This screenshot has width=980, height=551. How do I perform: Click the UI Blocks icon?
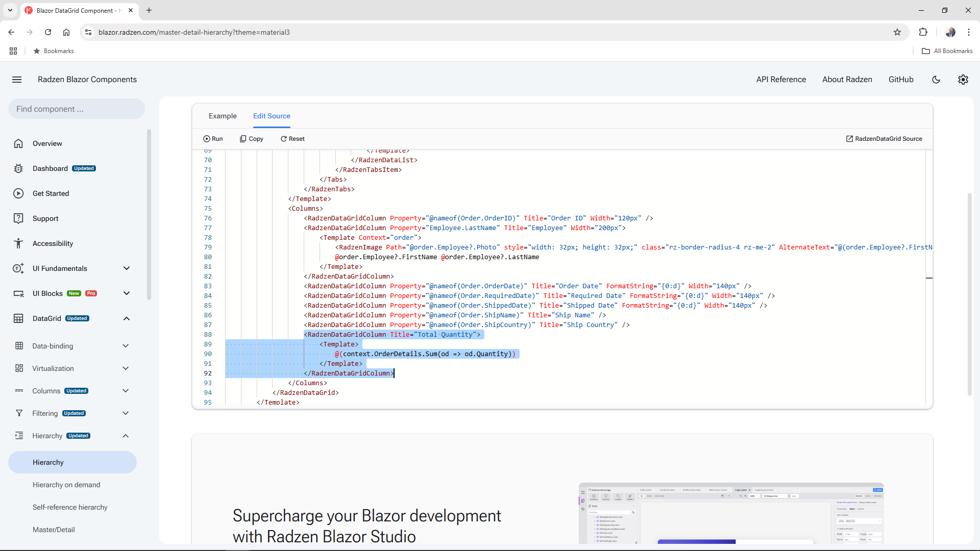[18, 293]
